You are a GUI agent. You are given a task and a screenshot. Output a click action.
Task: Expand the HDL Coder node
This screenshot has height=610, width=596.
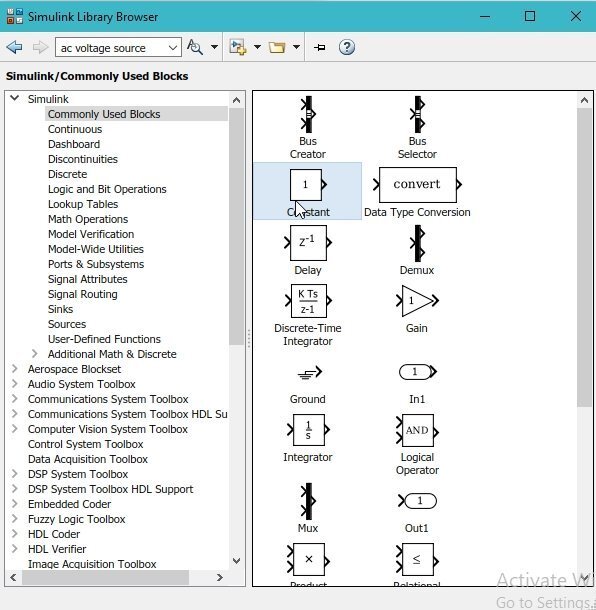coord(14,534)
